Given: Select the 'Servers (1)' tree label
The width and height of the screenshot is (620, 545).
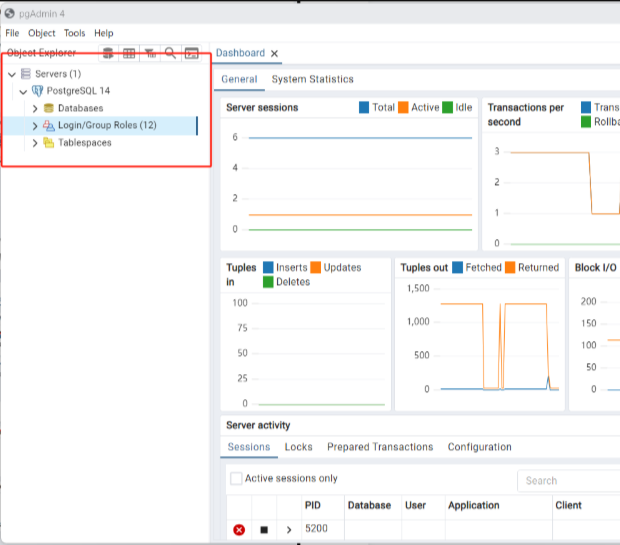Looking at the screenshot, I should click(58, 74).
